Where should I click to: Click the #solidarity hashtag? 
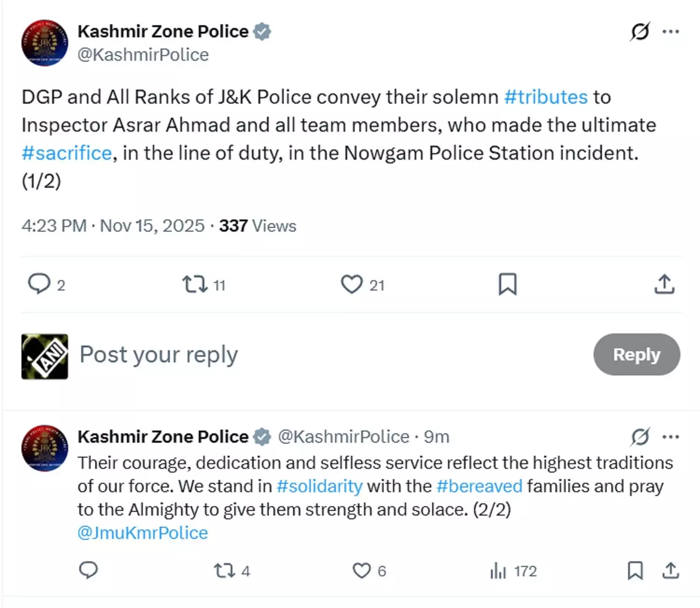[x=319, y=486]
